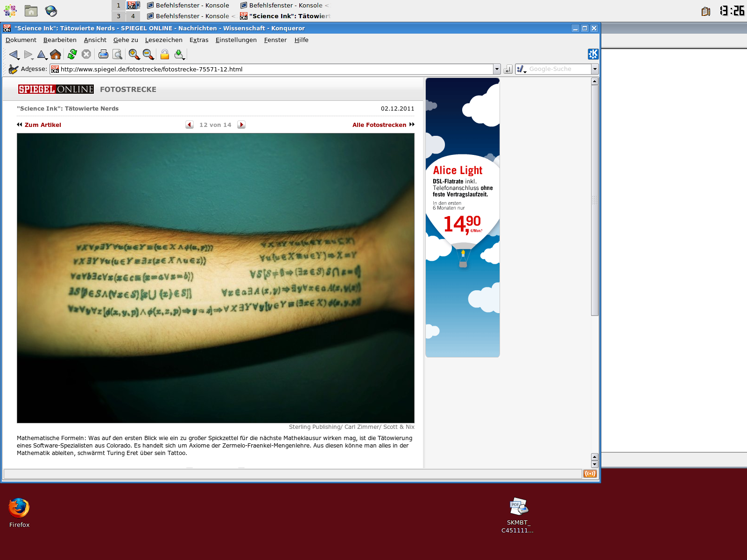Viewport: 747px width, 560px height.
Task: Zoom in using the magnifier plus icon
Action: [134, 55]
